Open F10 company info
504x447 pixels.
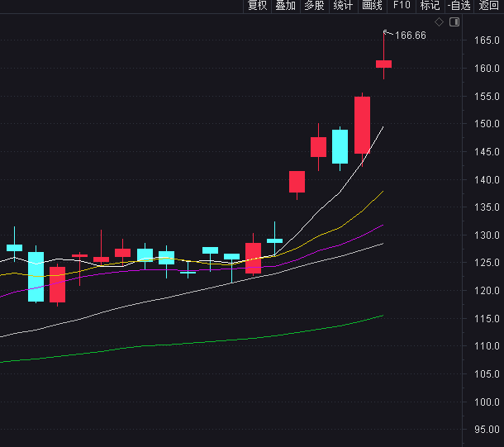click(402, 6)
